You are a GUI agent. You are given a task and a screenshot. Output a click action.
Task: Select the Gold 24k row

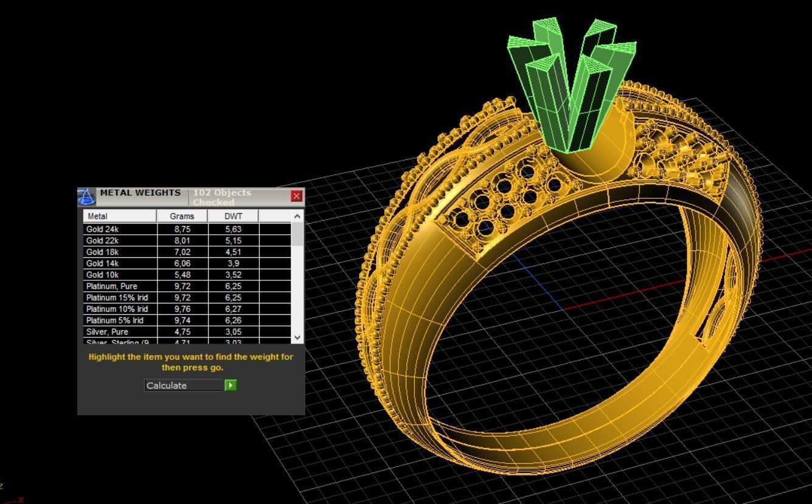[187, 229]
